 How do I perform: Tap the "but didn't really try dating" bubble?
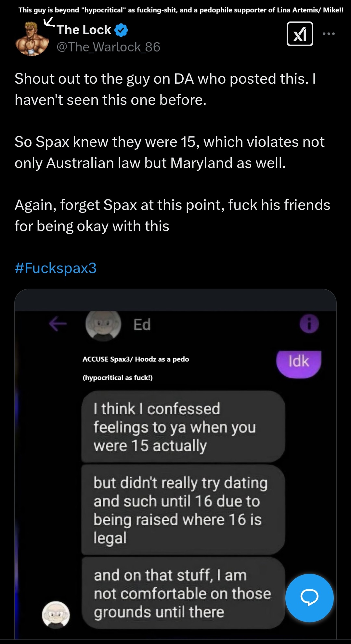click(x=183, y=510)
